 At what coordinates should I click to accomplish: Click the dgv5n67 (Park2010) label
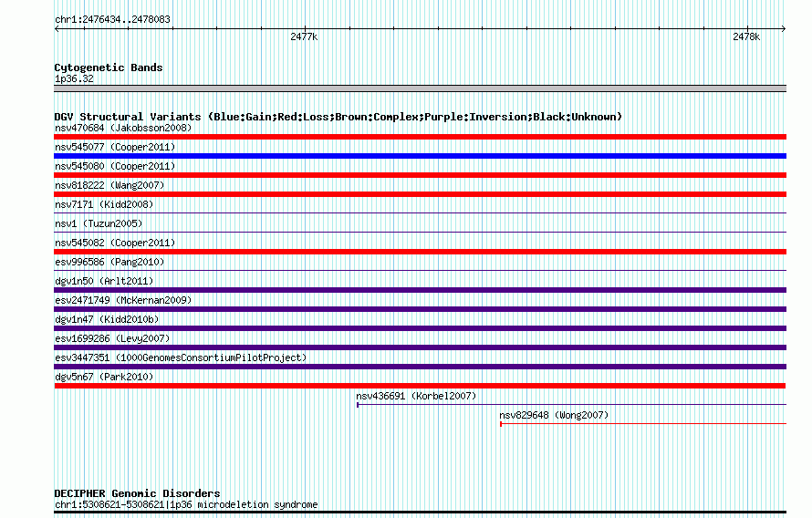(104, 377)
